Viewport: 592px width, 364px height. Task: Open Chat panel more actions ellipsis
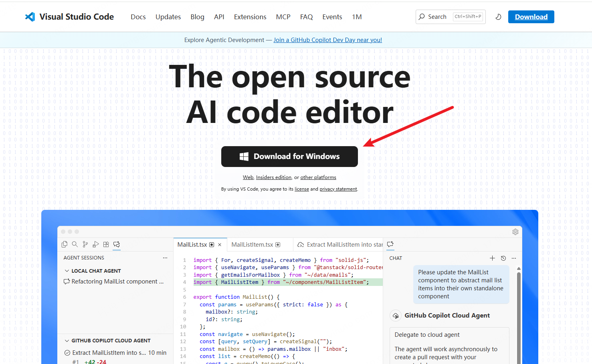[x=514, y=258]
